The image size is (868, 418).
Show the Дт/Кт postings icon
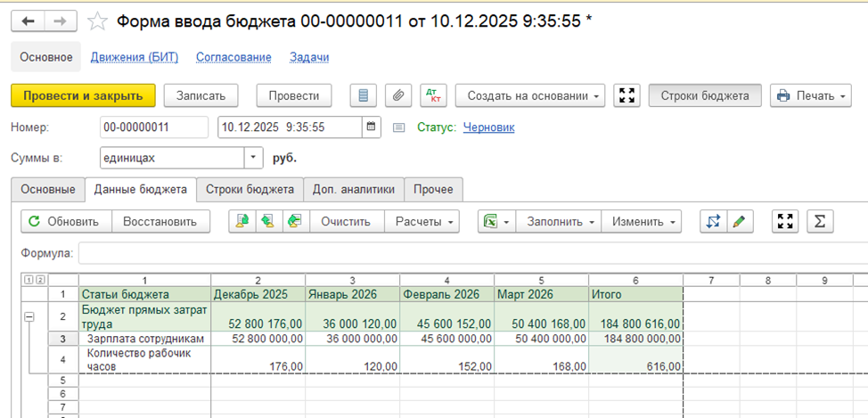[x=433, y=95]
